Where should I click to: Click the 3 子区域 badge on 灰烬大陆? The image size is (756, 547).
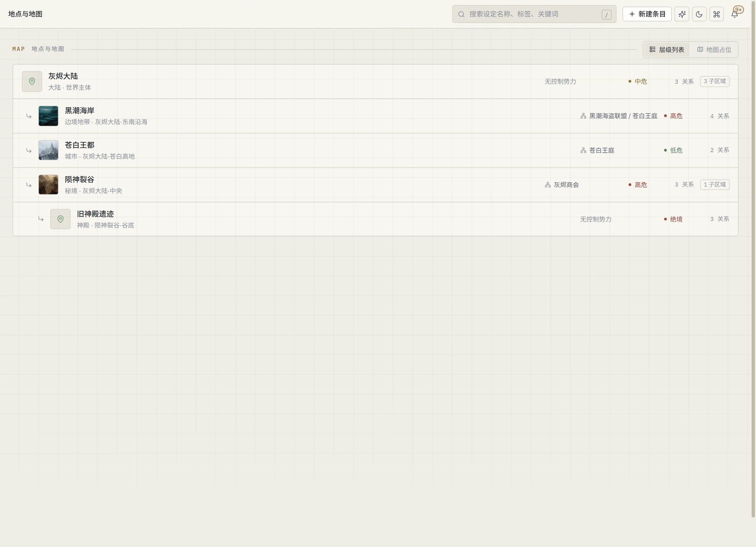tap(715, 81)
